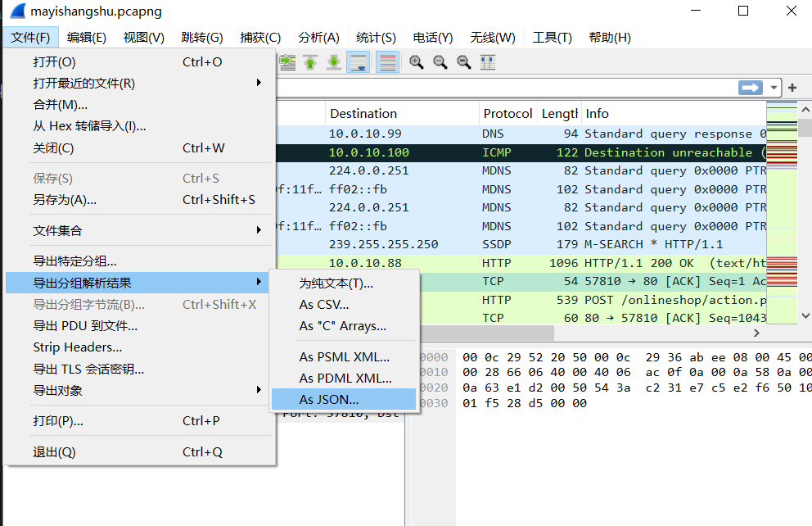Open display filter history dropdown

click(x=773, y=88)
